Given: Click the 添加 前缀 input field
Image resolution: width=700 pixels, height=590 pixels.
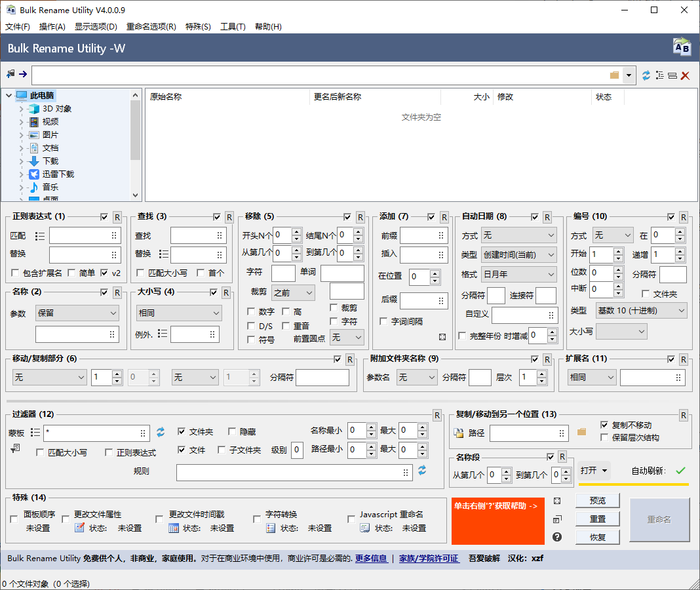Looking at the screenshot, I should (x=420, y=235).
